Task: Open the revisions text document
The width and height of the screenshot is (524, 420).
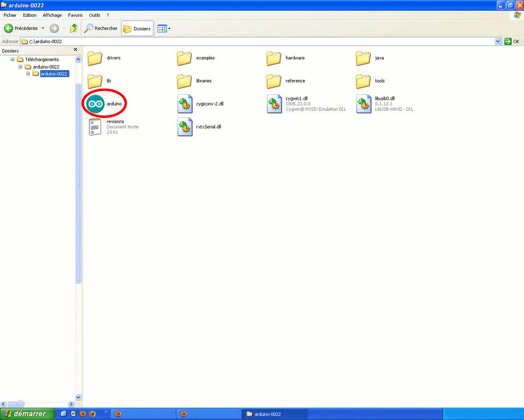Action: (96, 127)
